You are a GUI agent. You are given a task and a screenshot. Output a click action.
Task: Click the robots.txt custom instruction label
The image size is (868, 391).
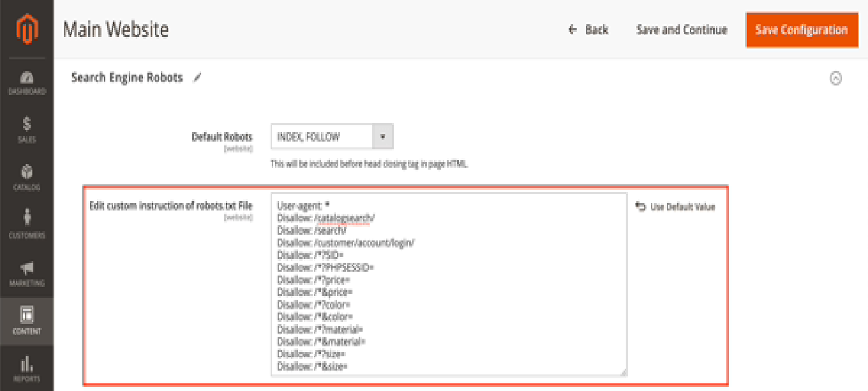pos(171,206)
